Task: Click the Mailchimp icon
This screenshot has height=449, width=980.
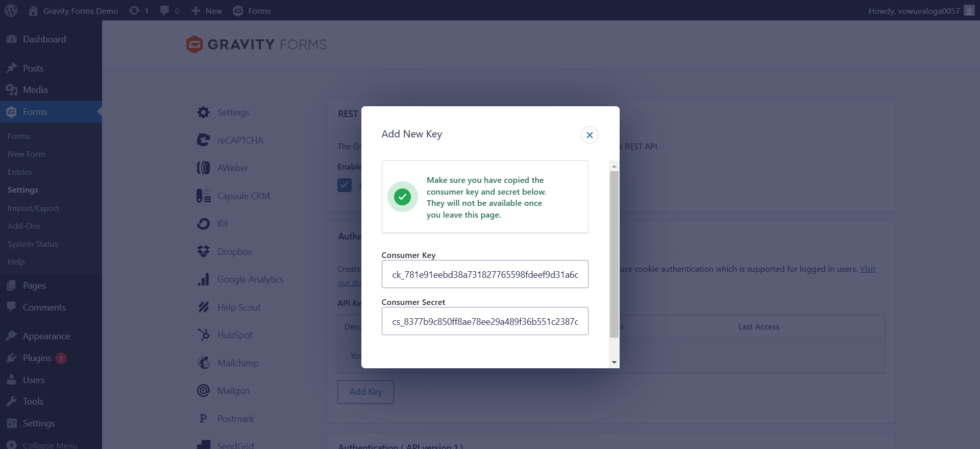Action: pos(203,363)
